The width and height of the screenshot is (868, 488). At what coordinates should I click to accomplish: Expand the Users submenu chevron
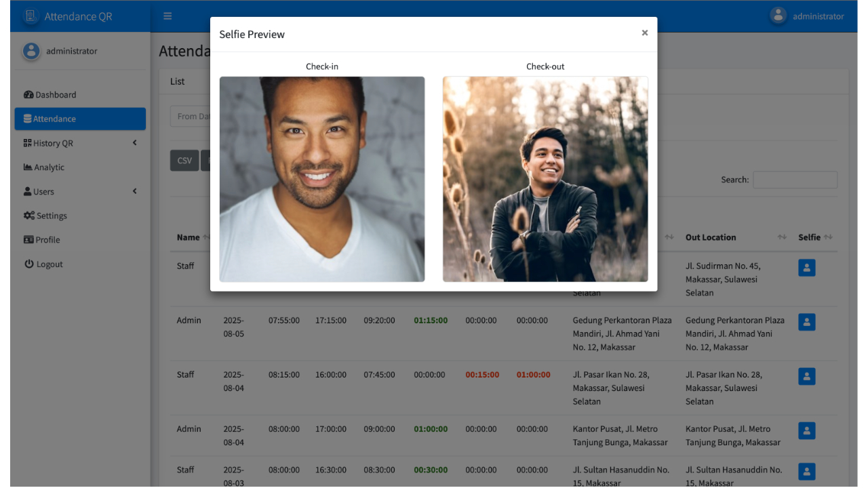pyautogui.click(x=134, y=191)
